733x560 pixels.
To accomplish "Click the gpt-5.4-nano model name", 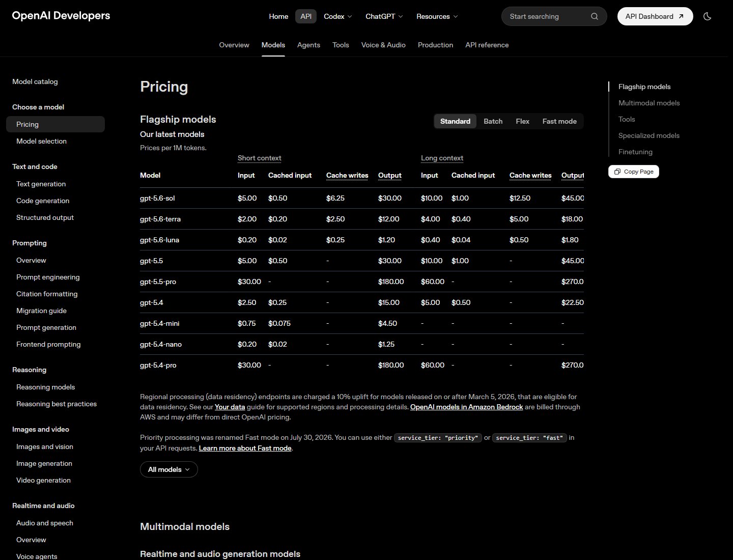I will [x=161, y=344].
